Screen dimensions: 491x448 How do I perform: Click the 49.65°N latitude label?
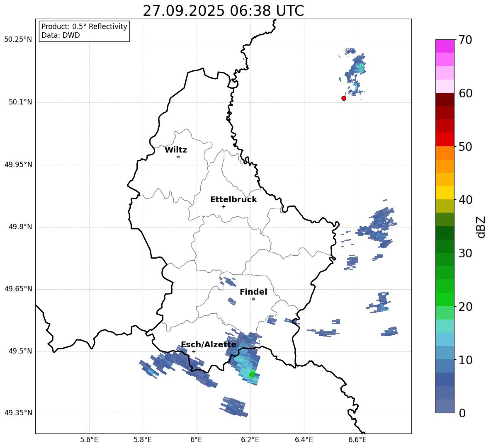[x=18, y=289]
